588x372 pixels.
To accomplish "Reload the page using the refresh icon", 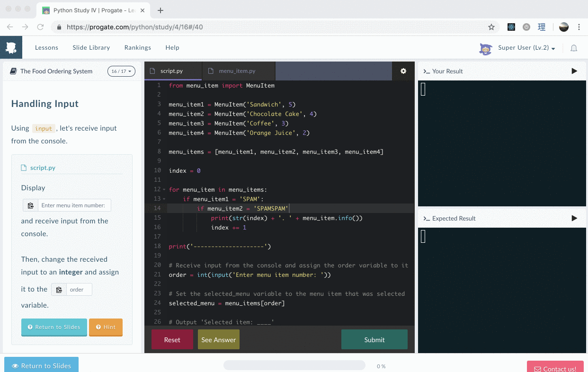I will click(x=40, y=27).
